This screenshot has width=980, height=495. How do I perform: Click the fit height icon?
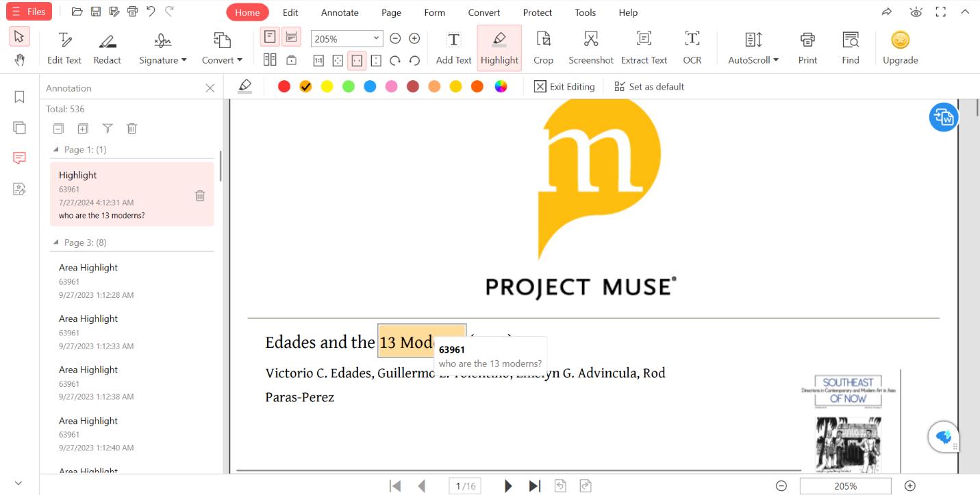coord(376,60)
